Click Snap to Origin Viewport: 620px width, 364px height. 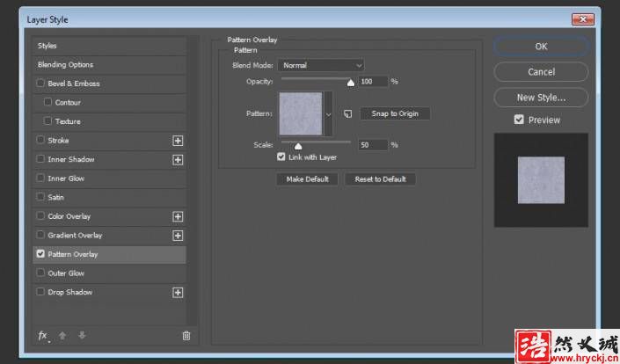point(395,113)
